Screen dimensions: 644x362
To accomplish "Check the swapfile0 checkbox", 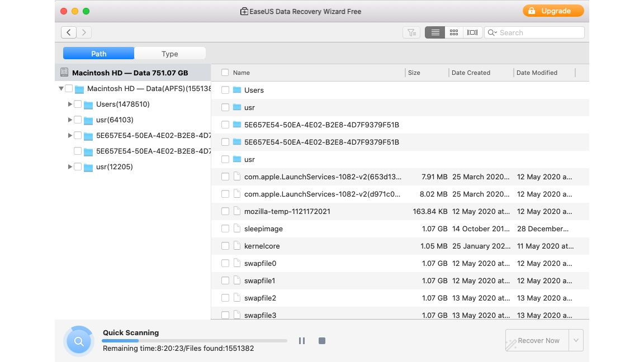I will click(225, 263).
